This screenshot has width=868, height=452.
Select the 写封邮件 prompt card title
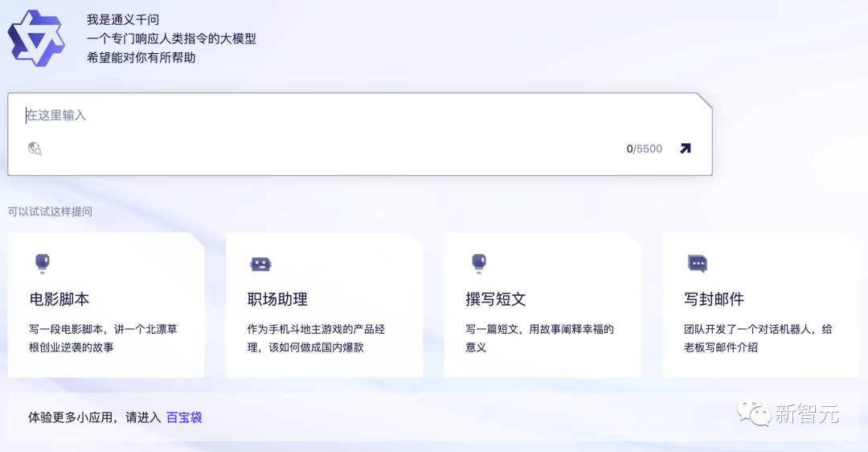(714, 300)
